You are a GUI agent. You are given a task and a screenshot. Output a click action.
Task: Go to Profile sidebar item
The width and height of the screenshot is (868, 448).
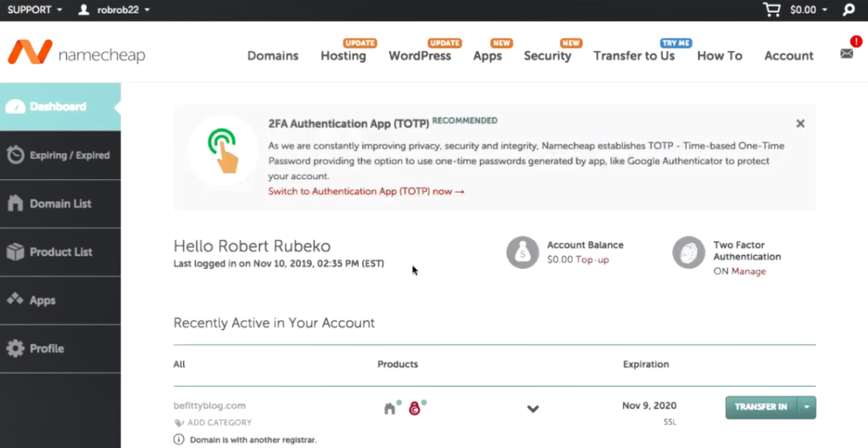point(60,348)
